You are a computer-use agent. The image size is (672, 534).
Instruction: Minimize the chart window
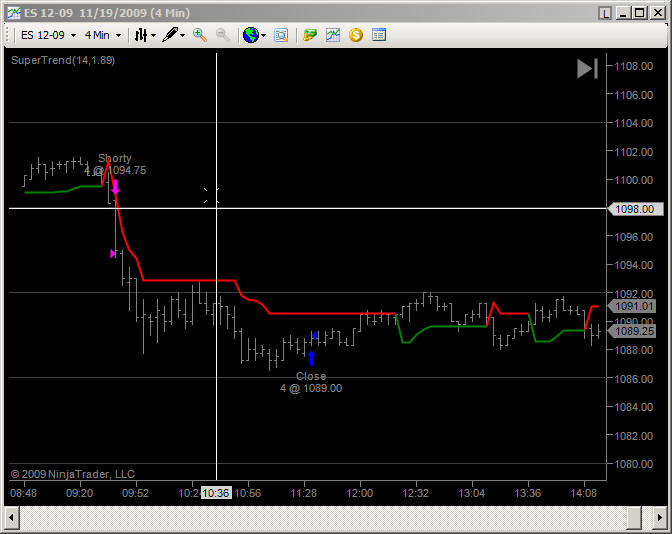(623, 13)
